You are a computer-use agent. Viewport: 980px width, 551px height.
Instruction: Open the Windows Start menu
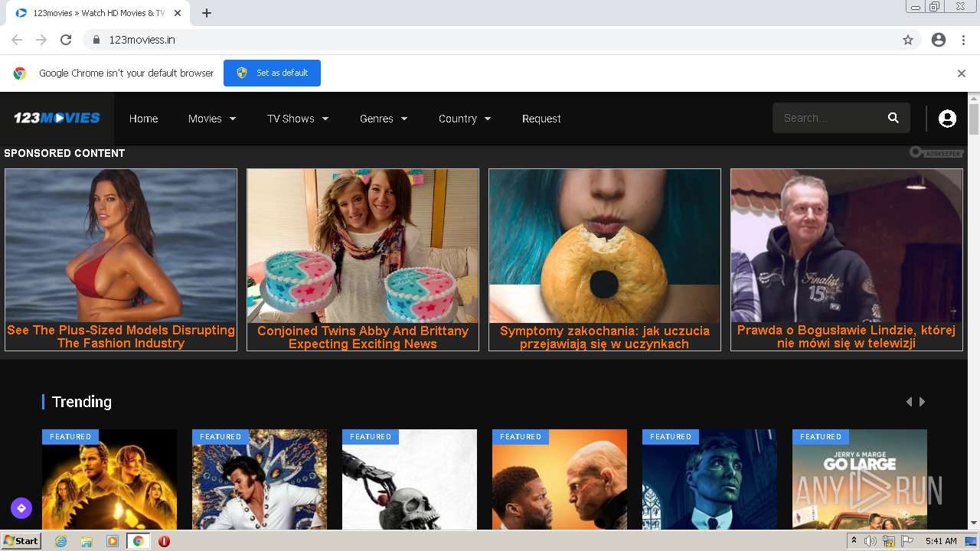[21, 541]
